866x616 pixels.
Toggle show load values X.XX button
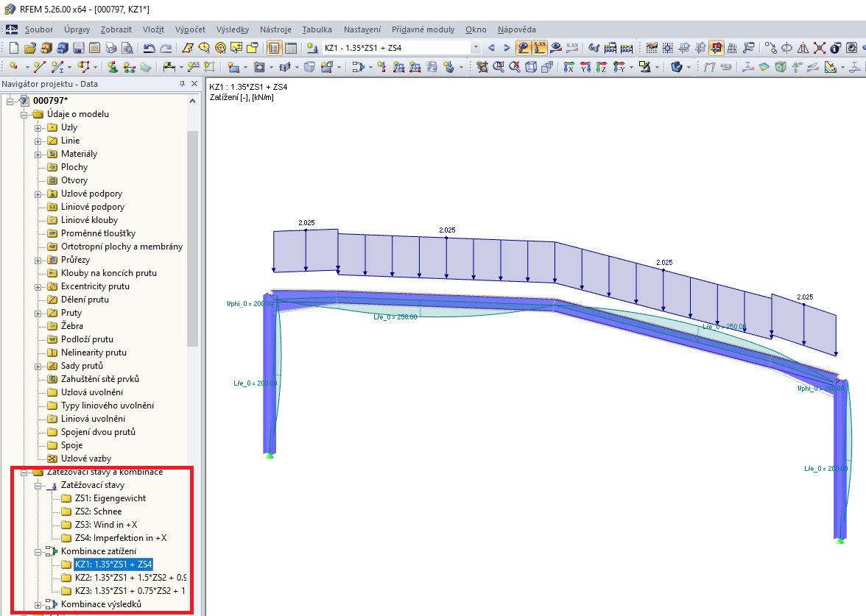tap(539, 48)
